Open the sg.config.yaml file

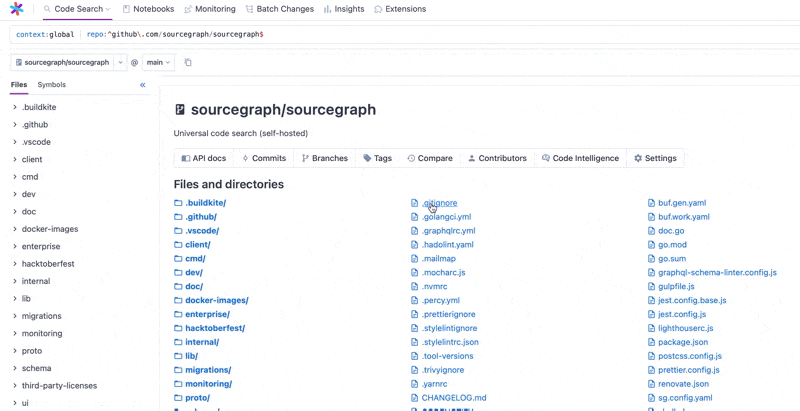pos(685,398)
